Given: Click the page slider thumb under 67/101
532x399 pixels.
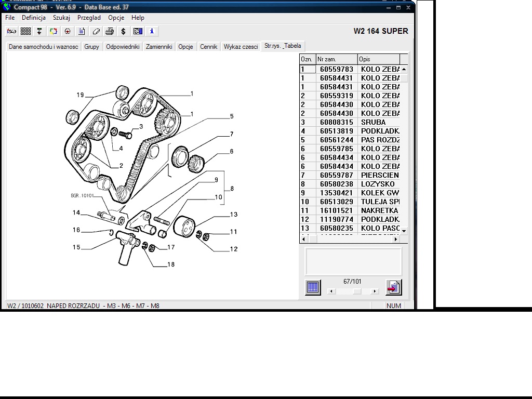Looking at the screenshot, I should (357, 291).
